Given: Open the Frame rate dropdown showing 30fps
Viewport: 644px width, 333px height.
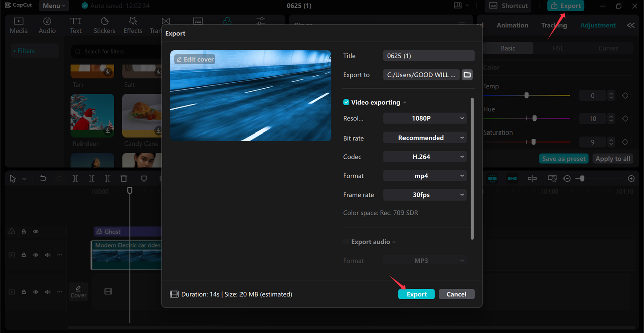Looking at the screenshot, I should click(425, 194).
